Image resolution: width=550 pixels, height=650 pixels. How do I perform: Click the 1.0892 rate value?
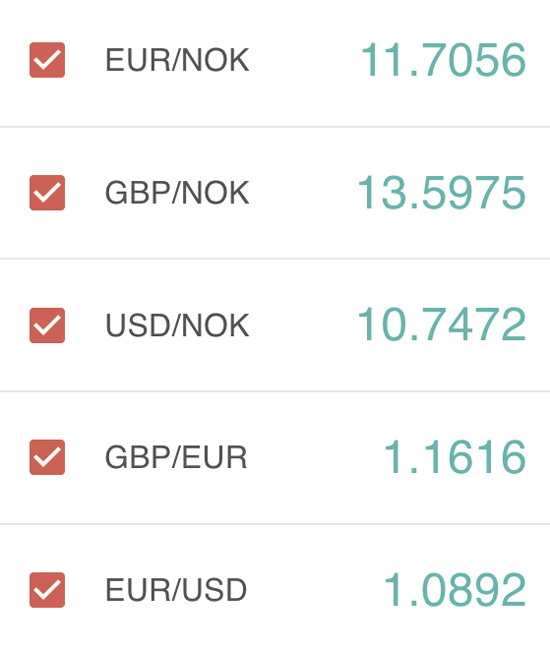pyautogui.click(x=455, y=589)
